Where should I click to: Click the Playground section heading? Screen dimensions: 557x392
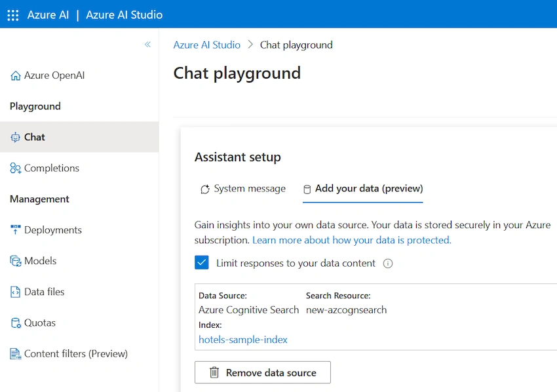point(35,106)
